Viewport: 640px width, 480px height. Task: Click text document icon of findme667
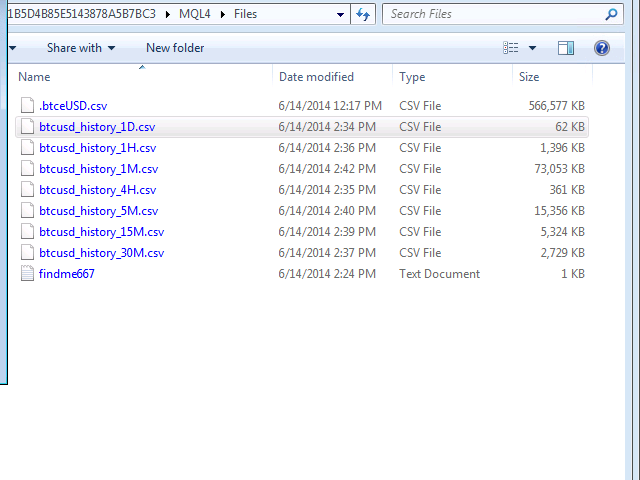click(x=27, y=274)
